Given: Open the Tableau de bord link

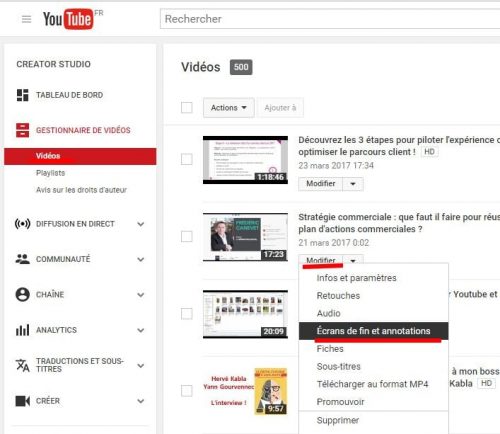Looking at the screenshot, I should pos(69,95).
